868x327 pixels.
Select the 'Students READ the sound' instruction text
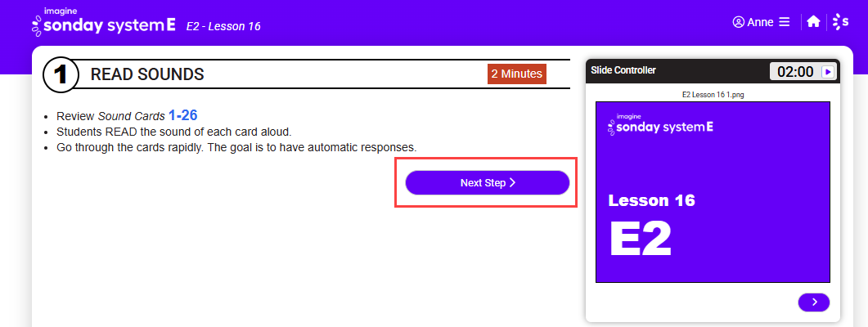[x=173, y=132]
